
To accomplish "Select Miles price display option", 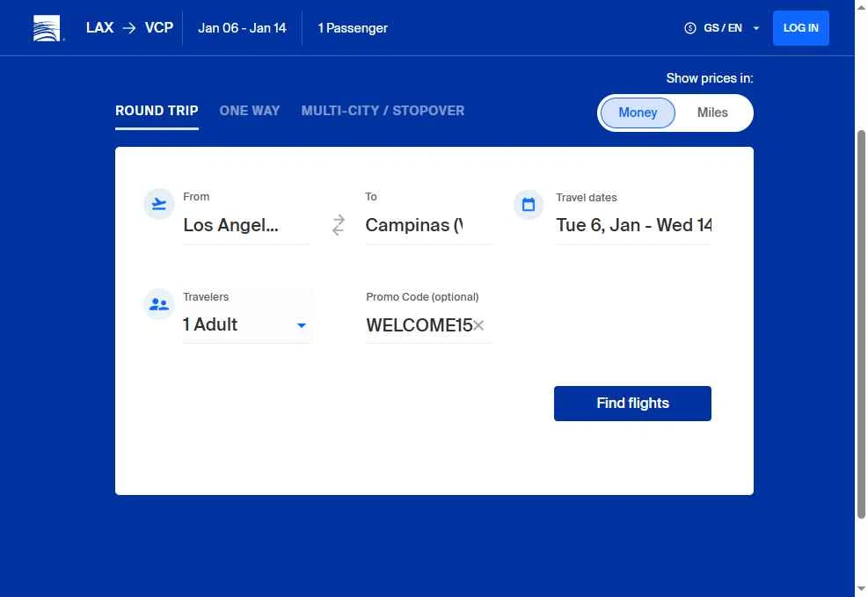I will [x=712, y=113].
